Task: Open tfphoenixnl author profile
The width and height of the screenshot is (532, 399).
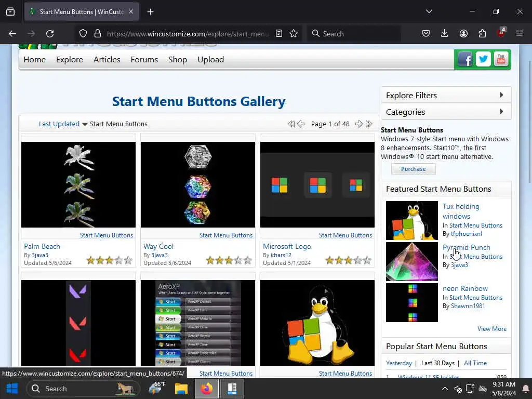Action: pyautogui.click(x=467, y=234)
